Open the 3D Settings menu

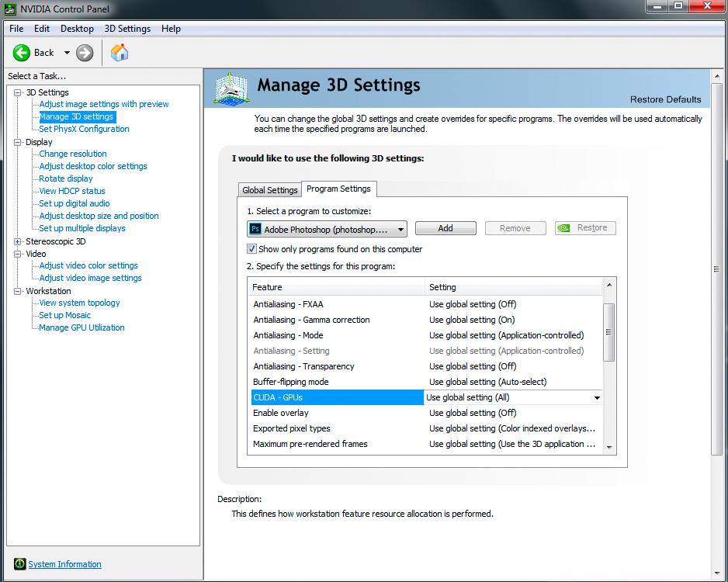127,29
